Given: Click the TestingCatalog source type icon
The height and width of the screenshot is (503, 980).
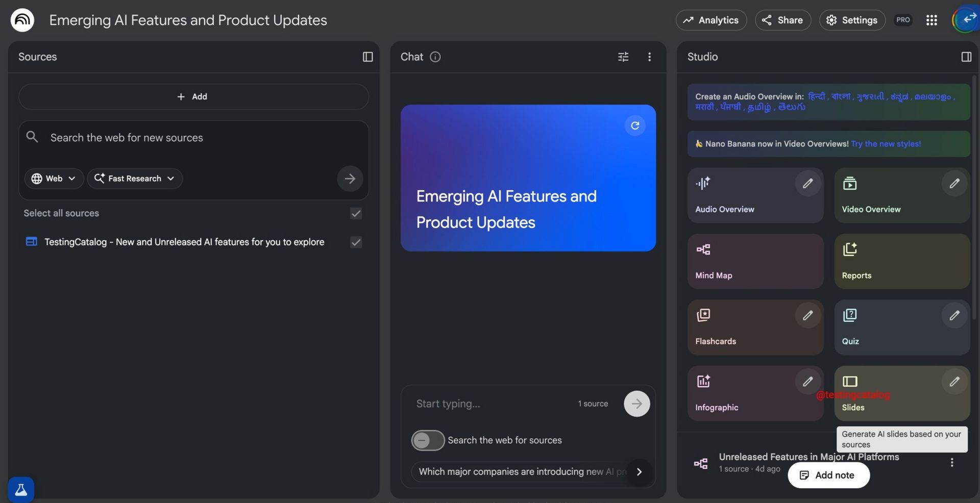Looking at the screenshot, I should point(31,241).
